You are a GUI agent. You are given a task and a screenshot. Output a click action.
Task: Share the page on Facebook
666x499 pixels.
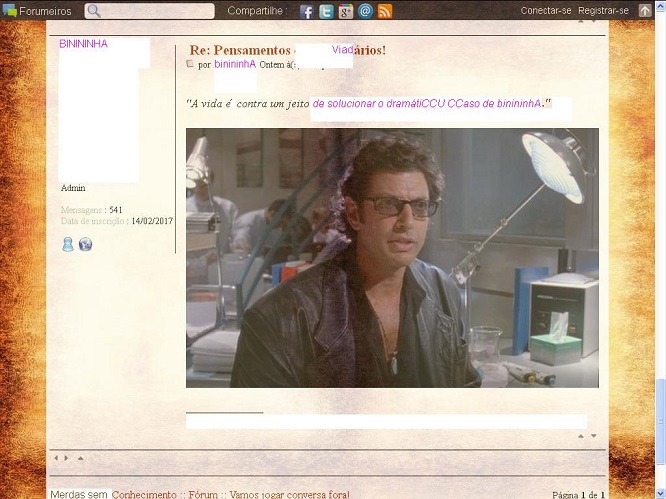(x=307, y=11)
